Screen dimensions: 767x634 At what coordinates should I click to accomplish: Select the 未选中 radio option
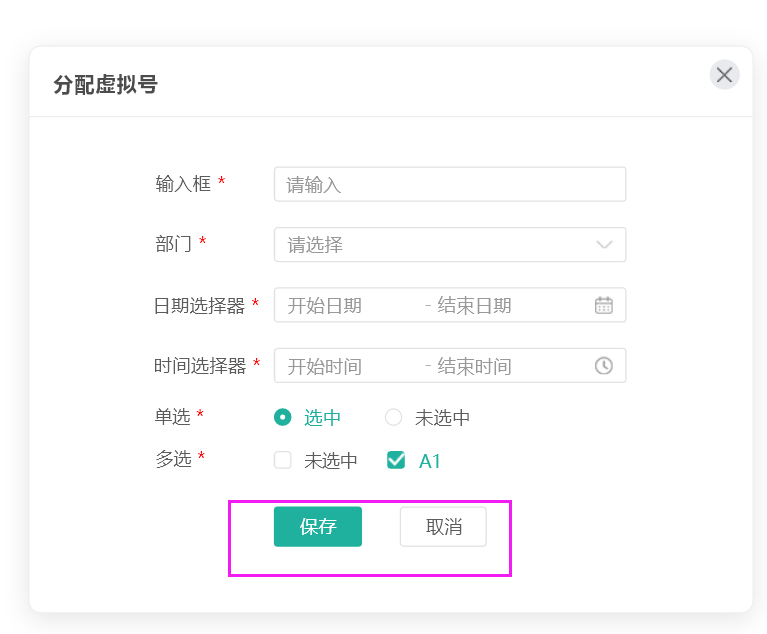click(x=394, y=418)
